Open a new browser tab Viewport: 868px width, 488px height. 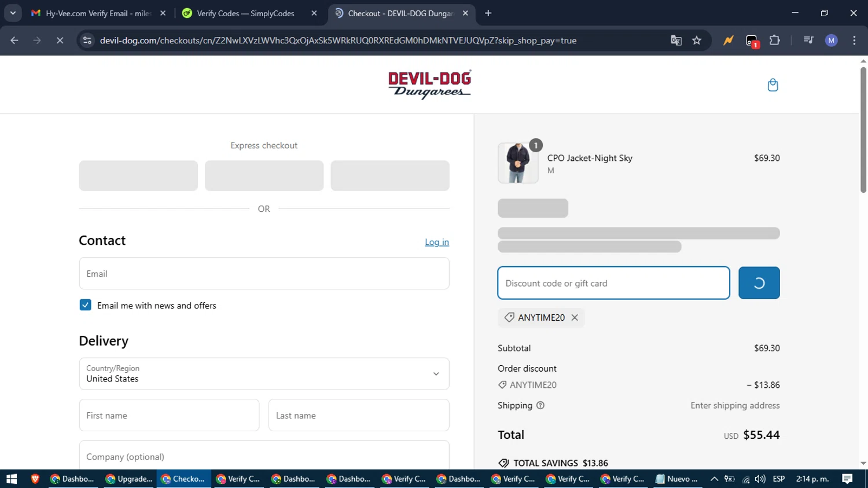click(488, 13)
